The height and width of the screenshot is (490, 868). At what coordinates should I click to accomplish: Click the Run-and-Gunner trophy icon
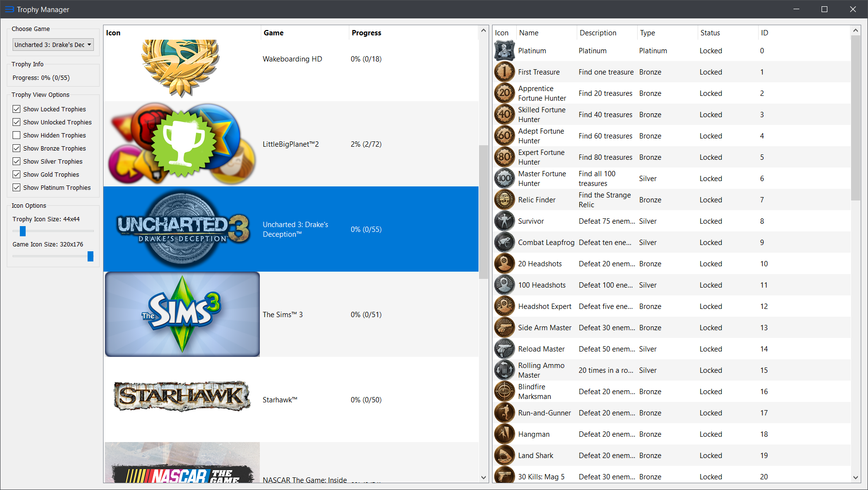(504, 413)
